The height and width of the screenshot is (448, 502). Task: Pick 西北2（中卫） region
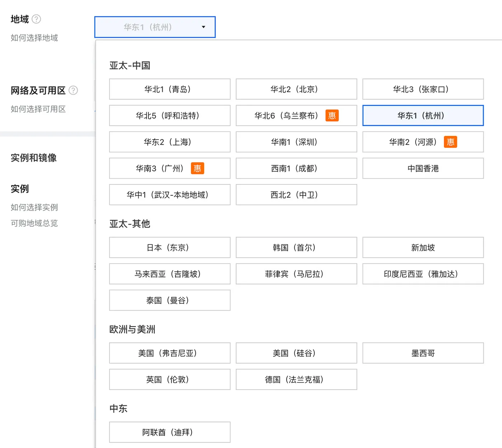[296, 195]
